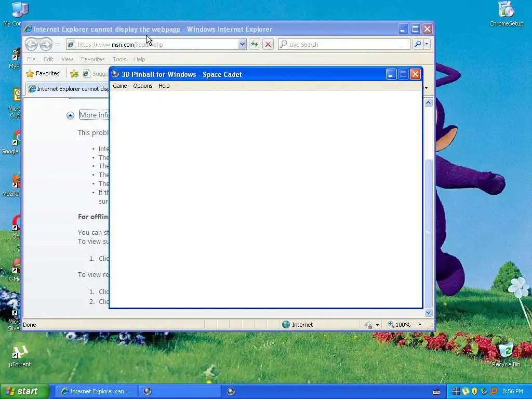This screenshot has width=532, height=399.
Task: Close the 3D Pinball window
Action: [x=415, y=74]
